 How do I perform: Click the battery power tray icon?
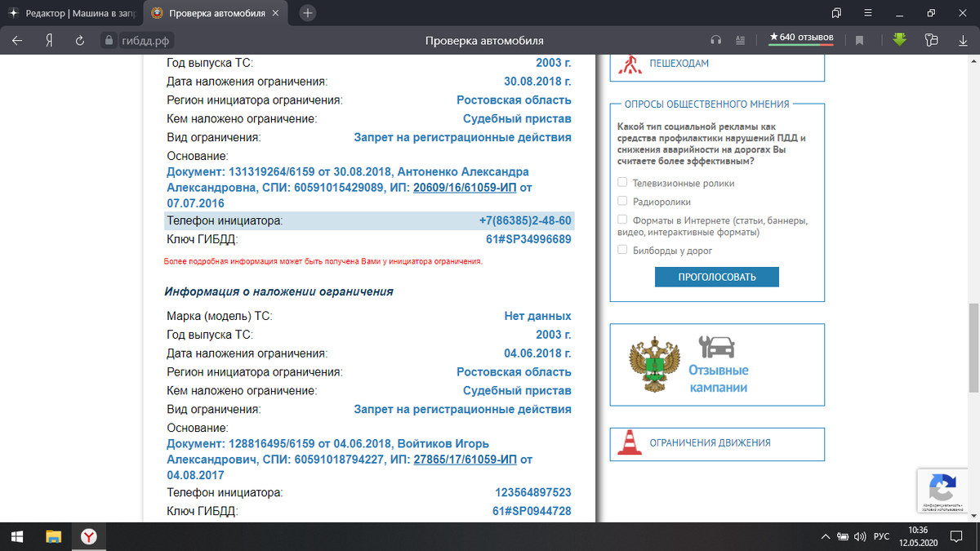pos(842,536)
